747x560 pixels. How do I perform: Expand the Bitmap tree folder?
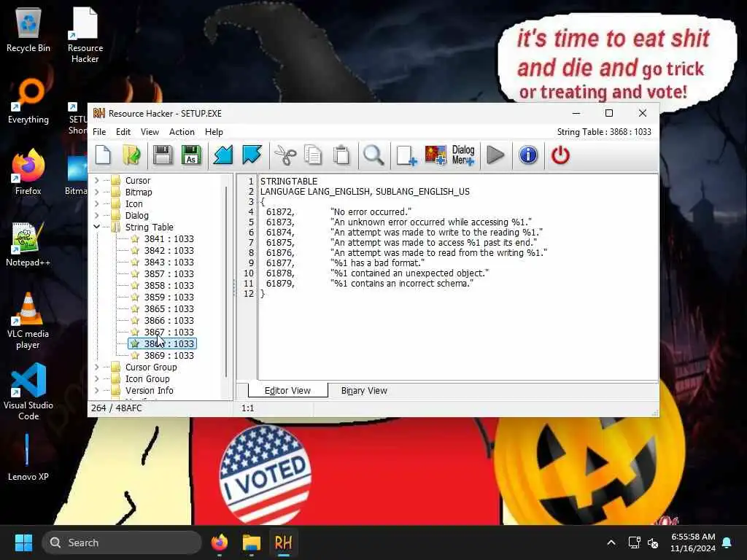pyautogui.click(x=97, y=192)
